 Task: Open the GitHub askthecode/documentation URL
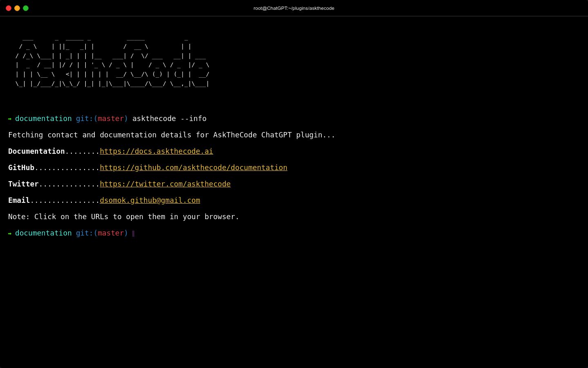pyautogui.click(x=194, y=168)
